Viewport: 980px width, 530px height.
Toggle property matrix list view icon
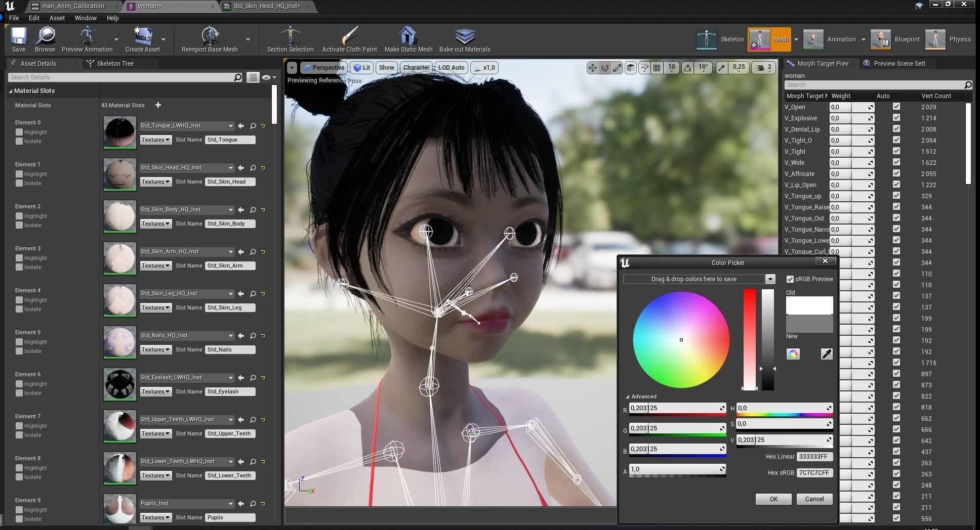253,77
